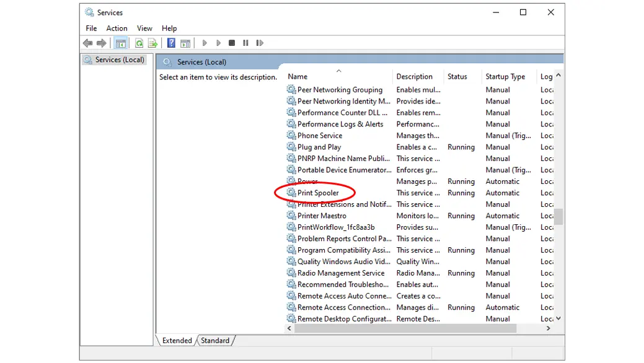
Task: Open Help using the question mark icon
Action: (x=171, y=43)
